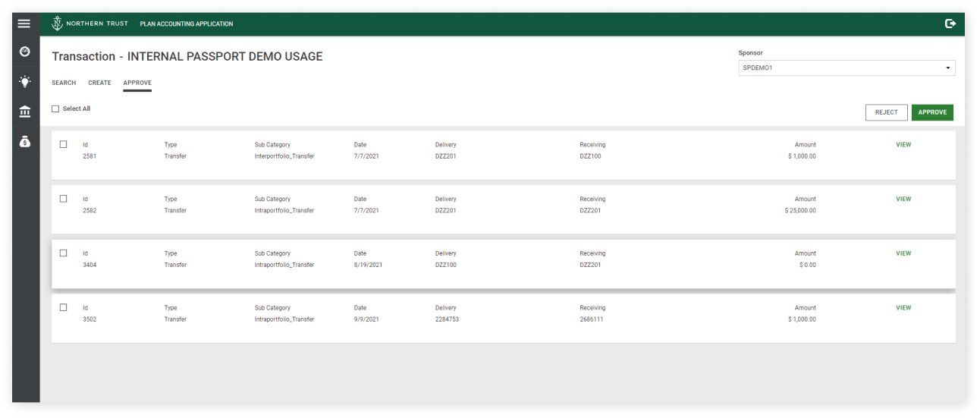Click the Northern Trust anchor logo
This screenshot has width=980, height=418.
click(x=57, y=24)
